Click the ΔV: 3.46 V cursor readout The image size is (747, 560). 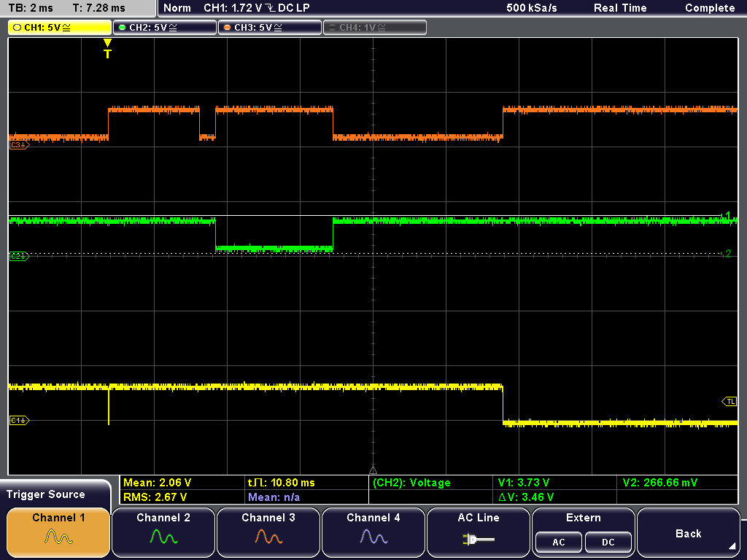[x=526, y=497]
